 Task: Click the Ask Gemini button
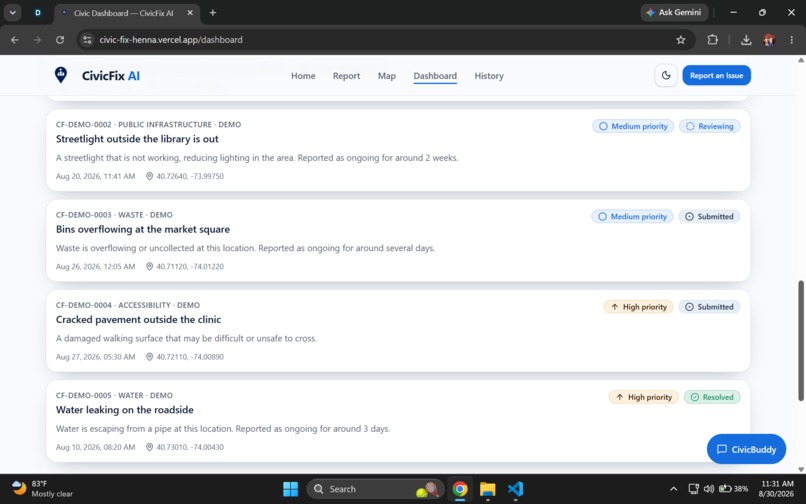click(674, 12)
